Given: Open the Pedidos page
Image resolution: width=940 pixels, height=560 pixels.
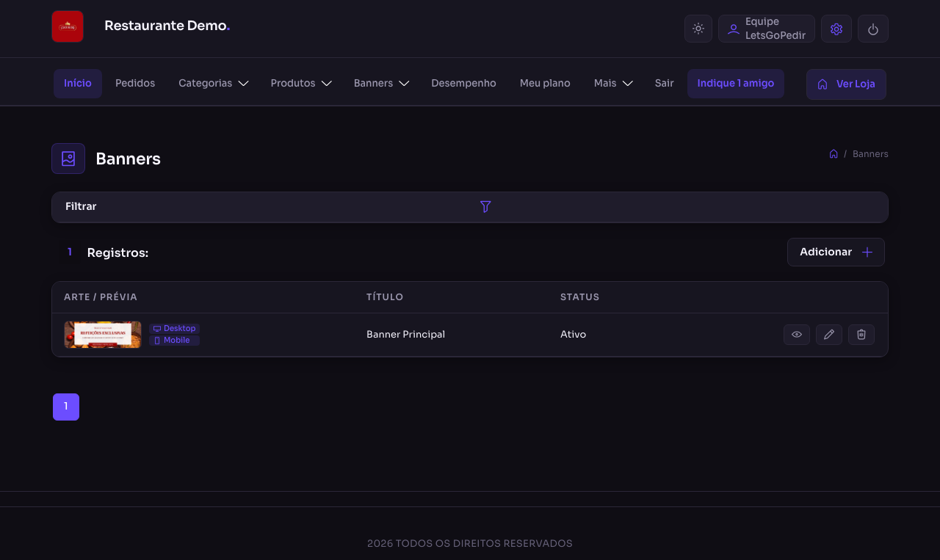Looking at the screenshot, I should [x=135, y=84].
